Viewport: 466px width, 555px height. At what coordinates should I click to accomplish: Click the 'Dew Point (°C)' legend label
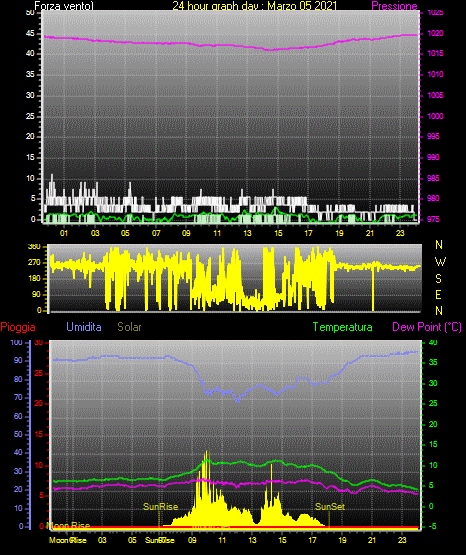[427, 327]
